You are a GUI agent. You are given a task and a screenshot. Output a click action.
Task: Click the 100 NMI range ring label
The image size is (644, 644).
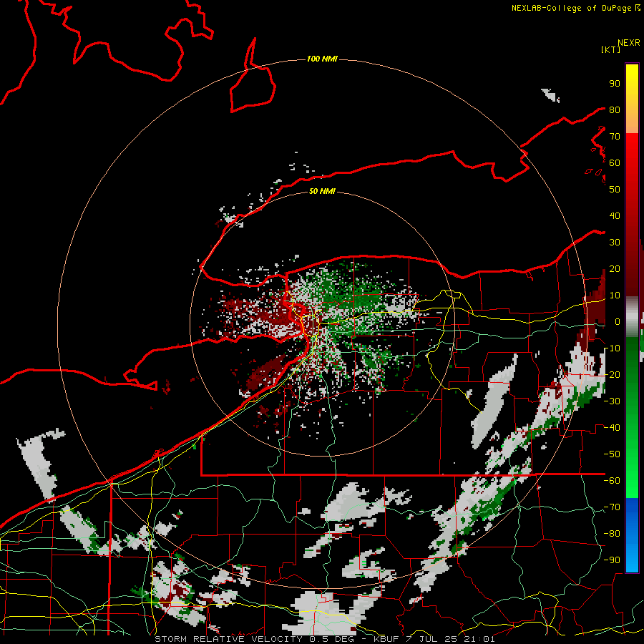[x=322, y=59]
